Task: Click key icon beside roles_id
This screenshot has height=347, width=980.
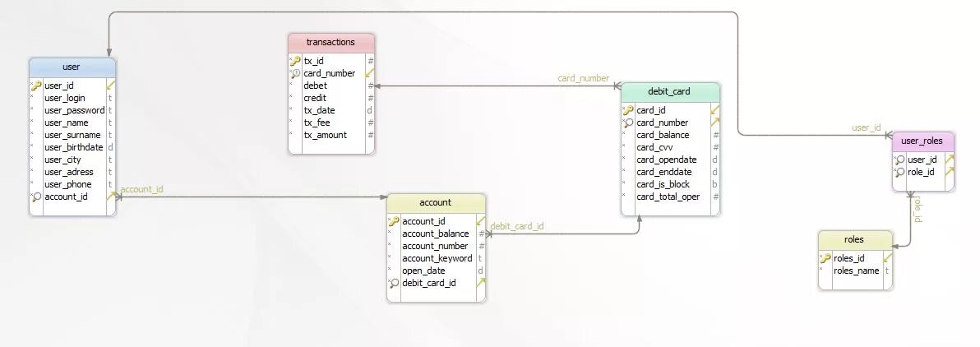Action: (825, 258)
